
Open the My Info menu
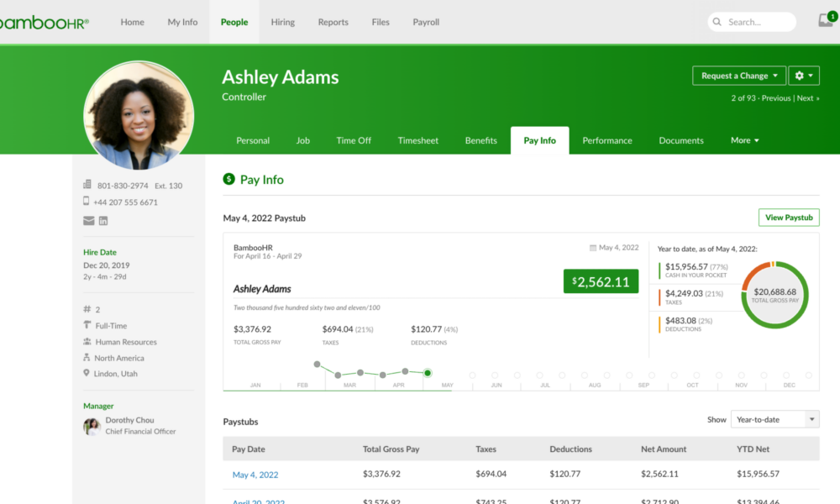pos(182,22)
